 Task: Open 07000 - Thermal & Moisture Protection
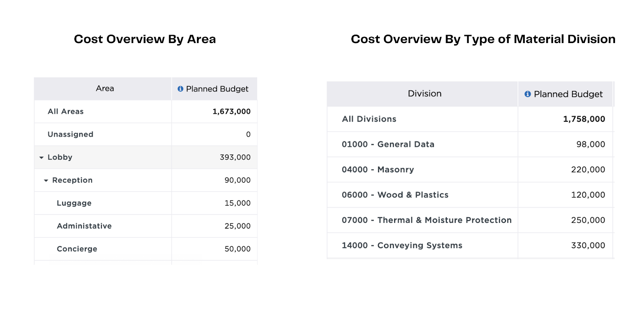(427, 220)
